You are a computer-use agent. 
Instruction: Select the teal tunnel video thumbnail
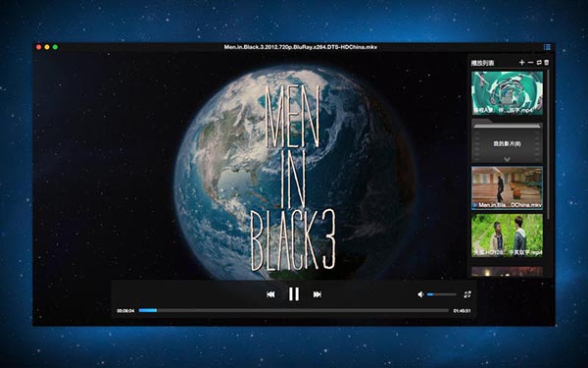507,93
